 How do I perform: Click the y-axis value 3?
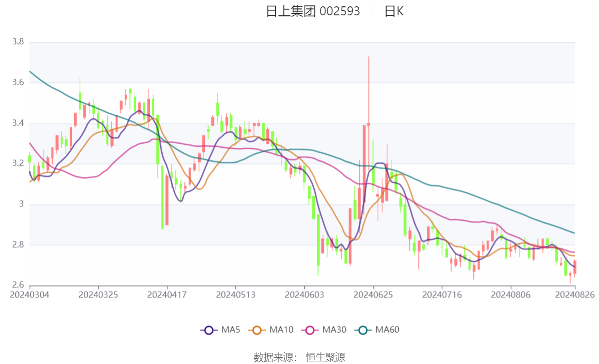pos(21,204)
